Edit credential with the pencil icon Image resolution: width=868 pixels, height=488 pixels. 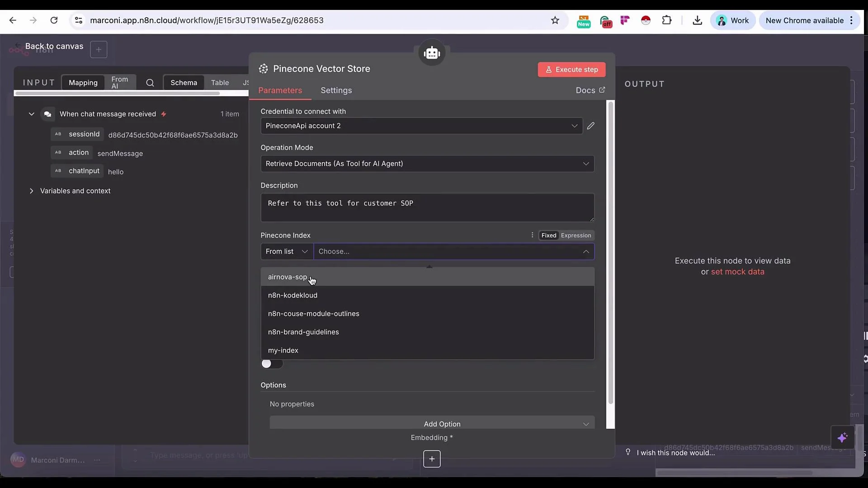pyautogui.click(x=590, y=126)
